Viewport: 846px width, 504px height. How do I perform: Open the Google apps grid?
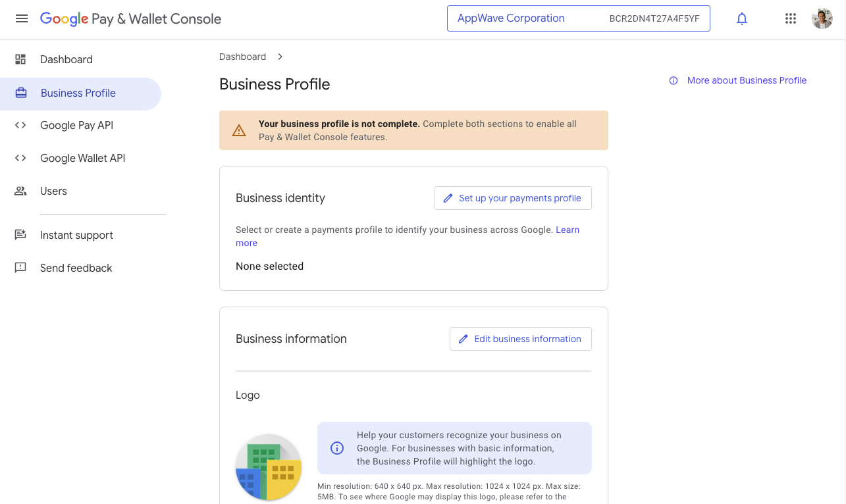tap(791, 19)
